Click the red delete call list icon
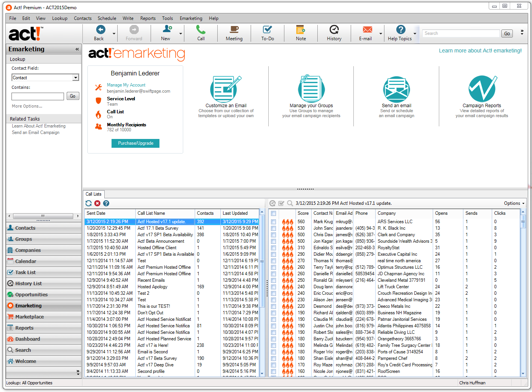 pos(97,203)
